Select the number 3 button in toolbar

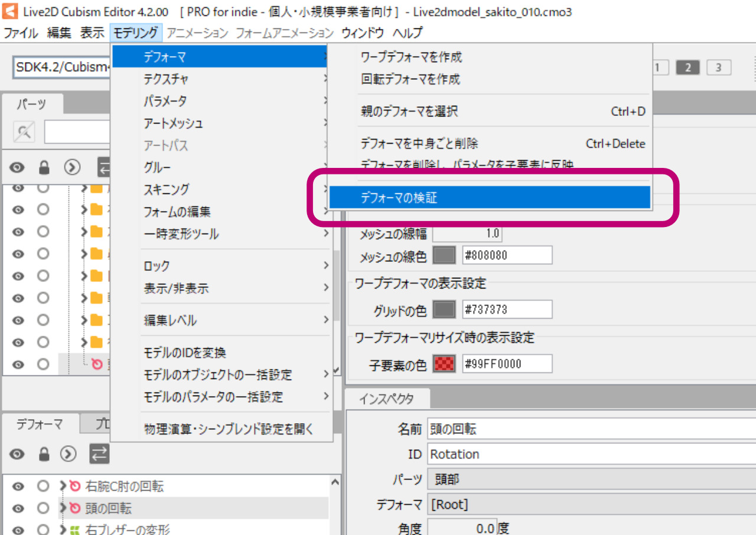(x=719, y=67)
